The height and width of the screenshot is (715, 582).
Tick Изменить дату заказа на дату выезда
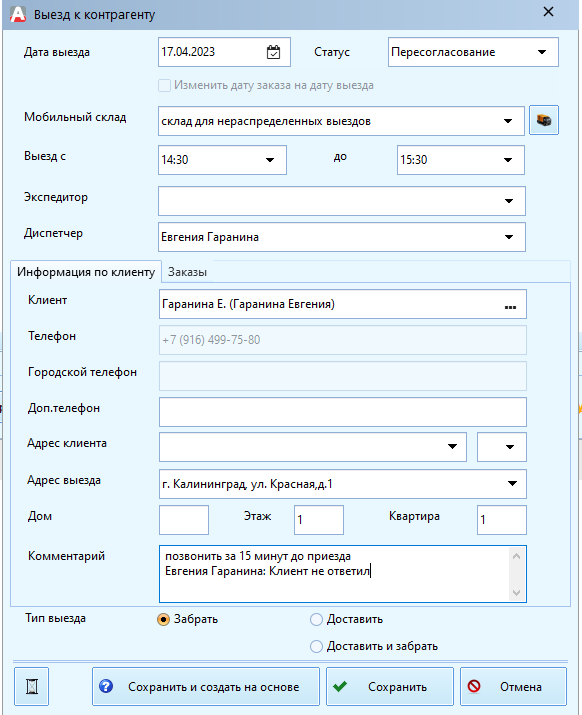click(x=164, y=85)
